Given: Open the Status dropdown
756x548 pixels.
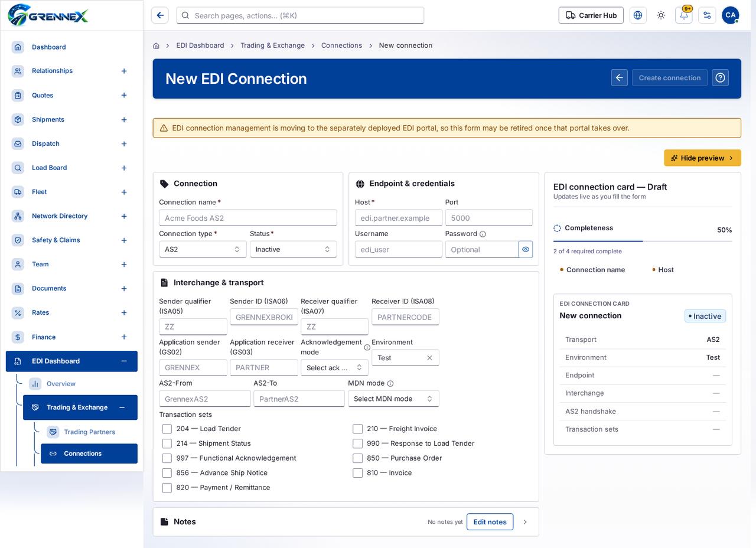Looking at the screenshot, I should click(294, 249).
